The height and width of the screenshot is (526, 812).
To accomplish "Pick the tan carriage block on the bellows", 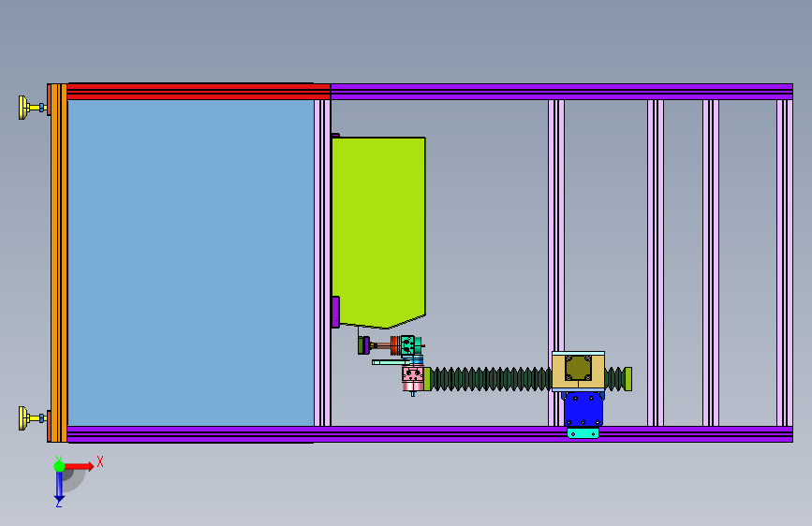I will point(578,372).
